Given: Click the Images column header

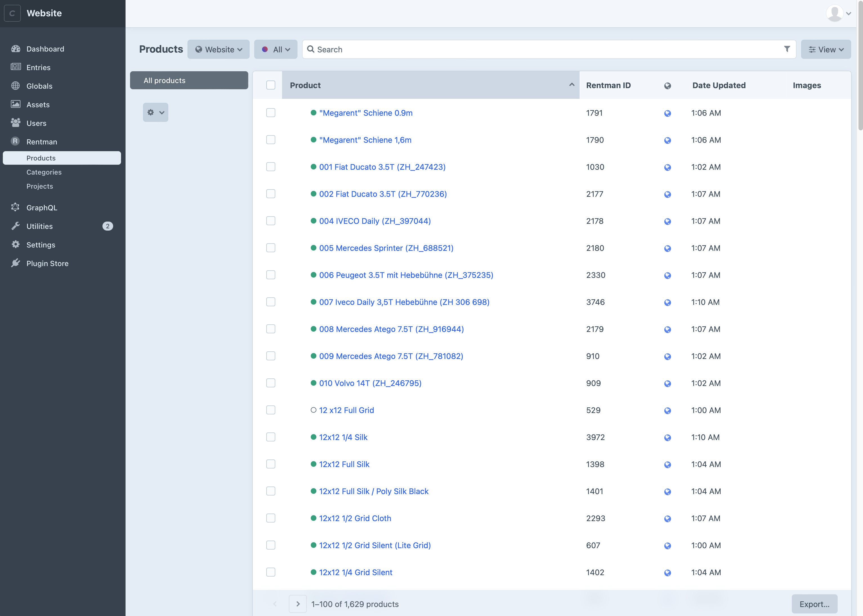Looking at the screenshot, I should 807,85.
